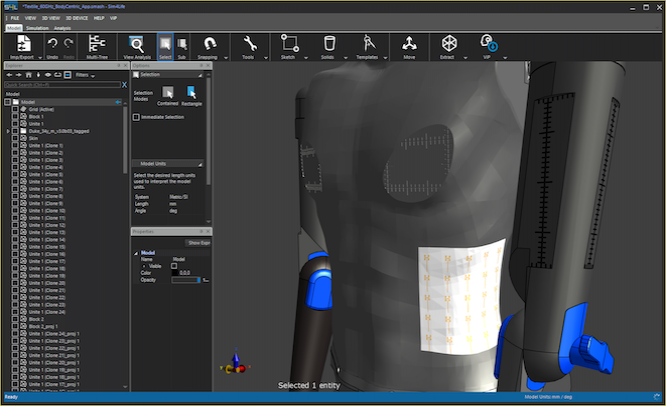Toggle visibility checkbox of Grid (Active)
Viewport: 666px width, 406px height.
(15, 109)
